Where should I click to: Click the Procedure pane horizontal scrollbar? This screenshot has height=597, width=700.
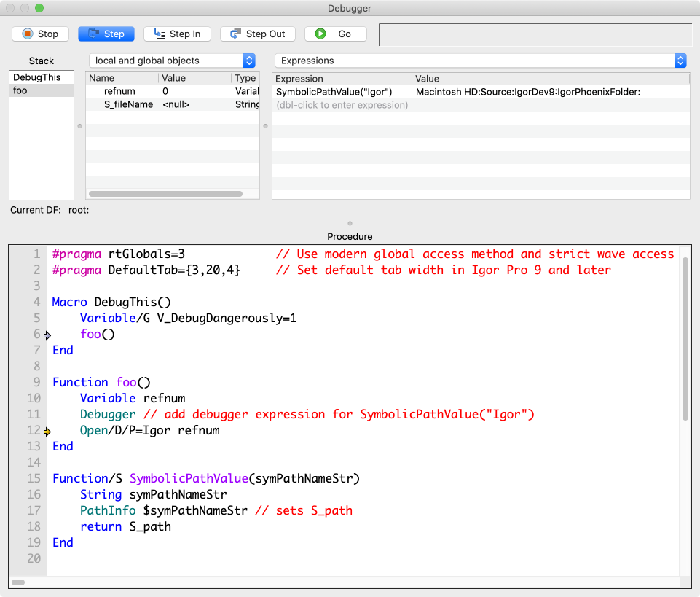pos(18,582)
